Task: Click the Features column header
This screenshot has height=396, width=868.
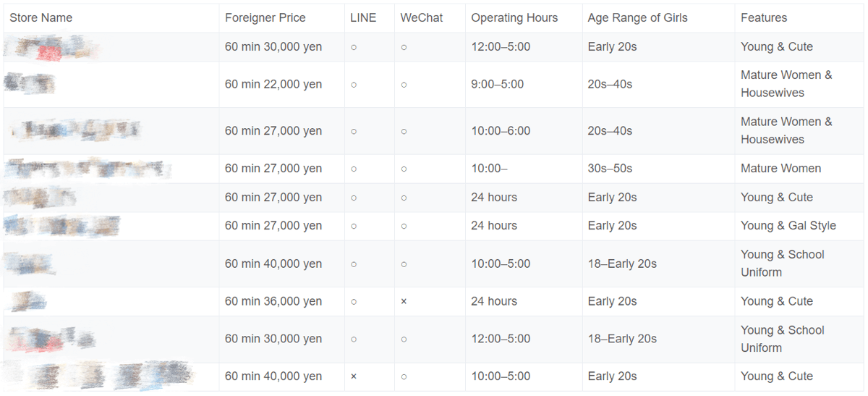Action: click(764, 17)
